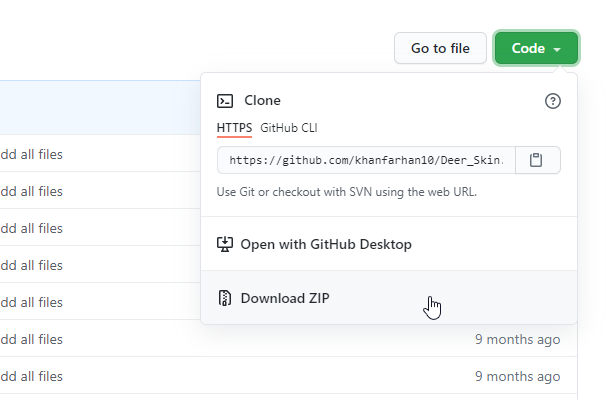Image resolution: width=606 pixels, height=400 pixels.
Task: Click the terminal icon beside Clone
Action: point(225,101)
